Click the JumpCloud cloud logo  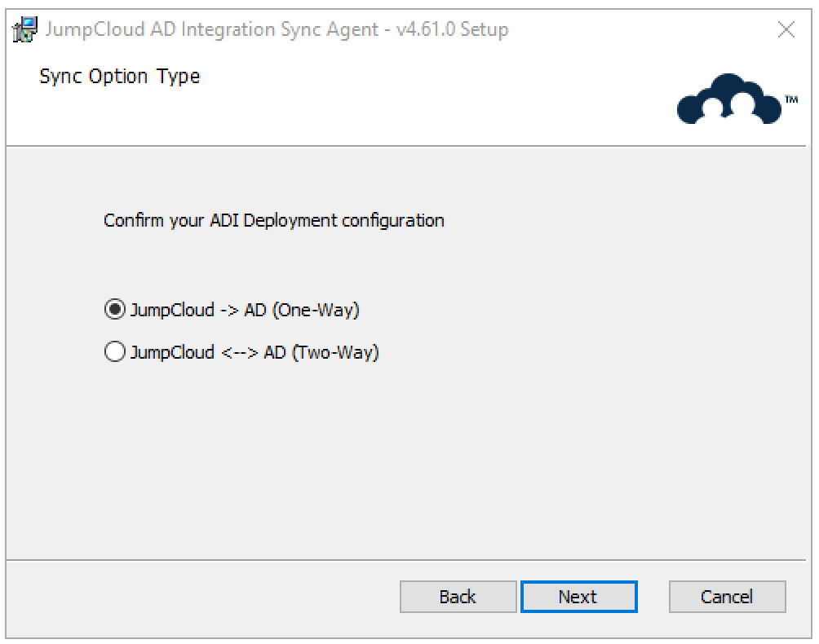pyautogui.click(x=729, y=99)
